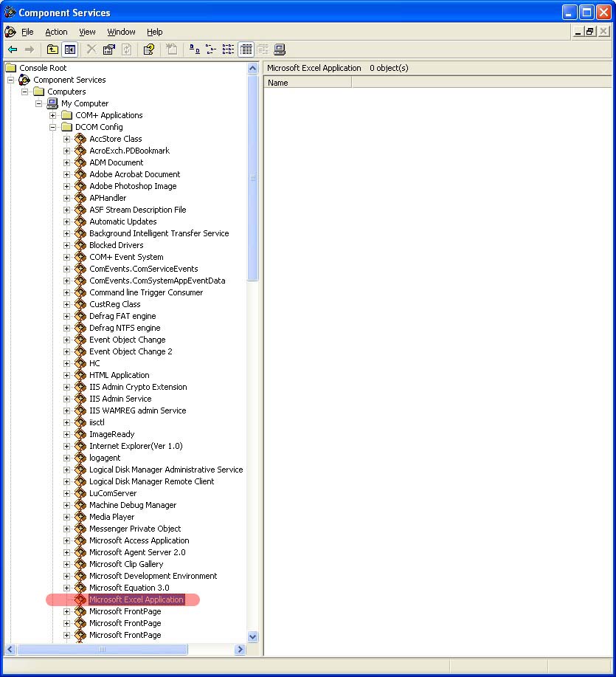Toggle the Show/Hide Console Tree button

coord(69,49)
